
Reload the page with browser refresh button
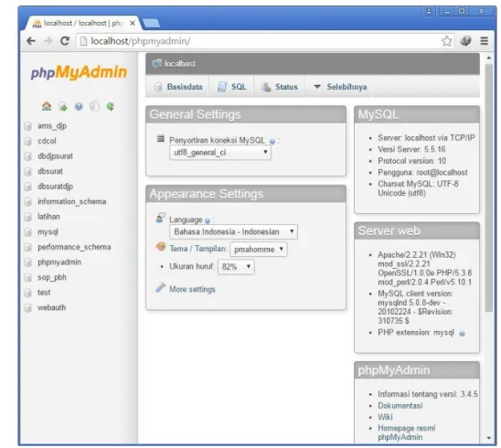tap(65, 41)
